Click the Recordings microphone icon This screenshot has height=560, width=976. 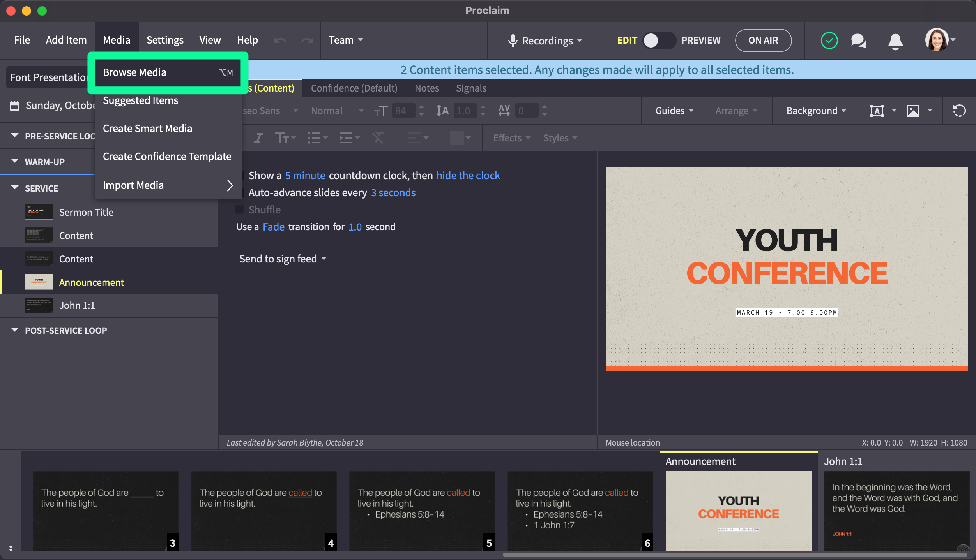[x=513, y=41]
